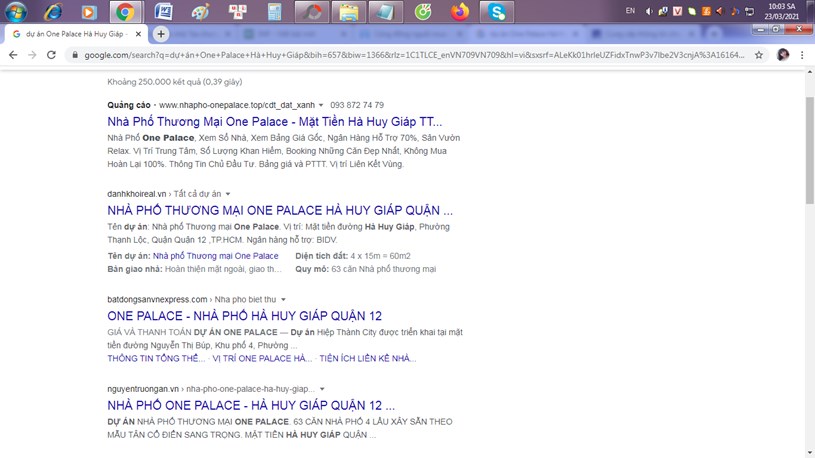
Task: Click the page vertical scrollbar thumb
Action: pyautogui.click(x=810, y=150)
